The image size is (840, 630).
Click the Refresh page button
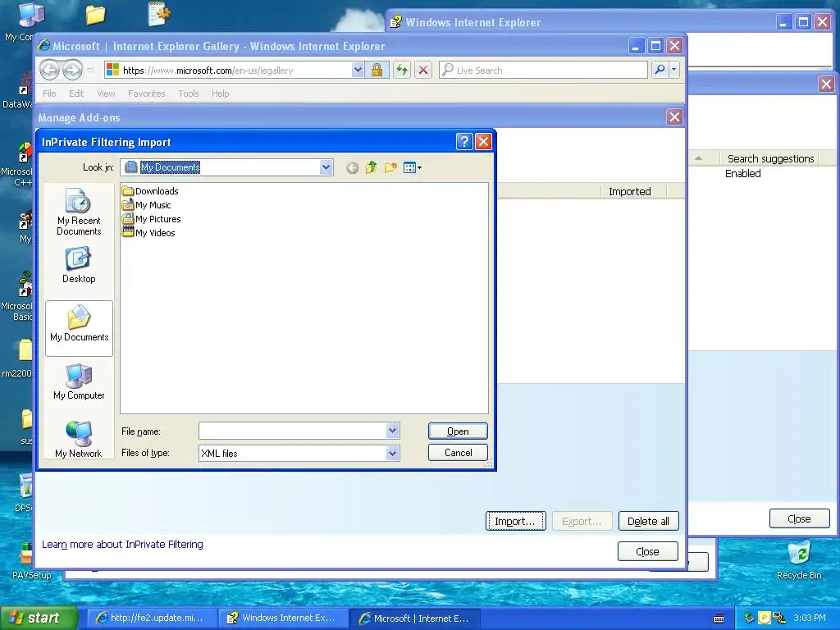coord(402,70)
